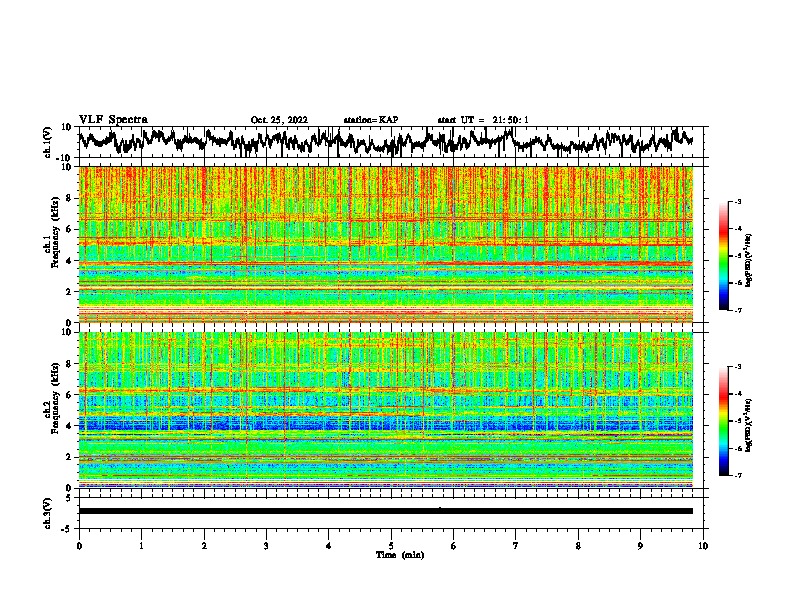Screen dimensions: 792x612
Task: Click the "-7" label on ch.1 colorbar
Action: click(738, 310)
